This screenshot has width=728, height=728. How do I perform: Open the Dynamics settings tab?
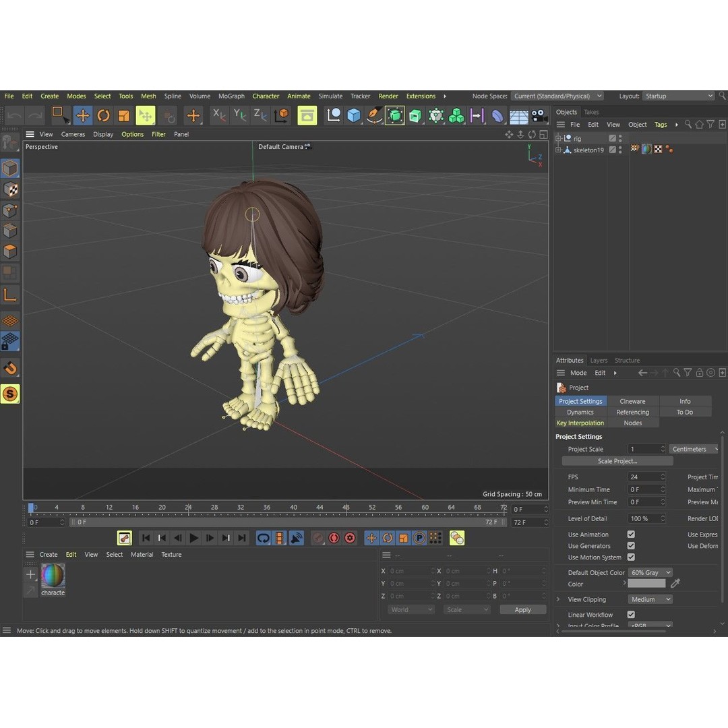tap(580, 413)
